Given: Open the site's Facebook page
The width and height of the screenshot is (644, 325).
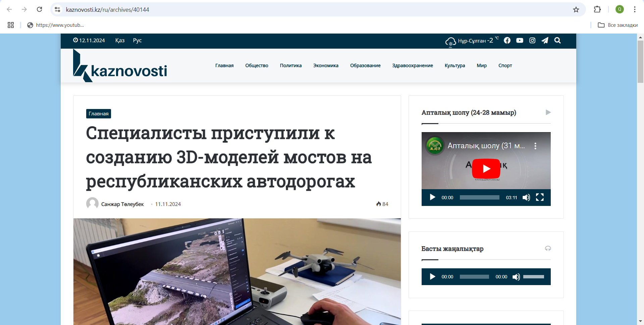Looking at the screenshot, I should [x=507, y=40].
